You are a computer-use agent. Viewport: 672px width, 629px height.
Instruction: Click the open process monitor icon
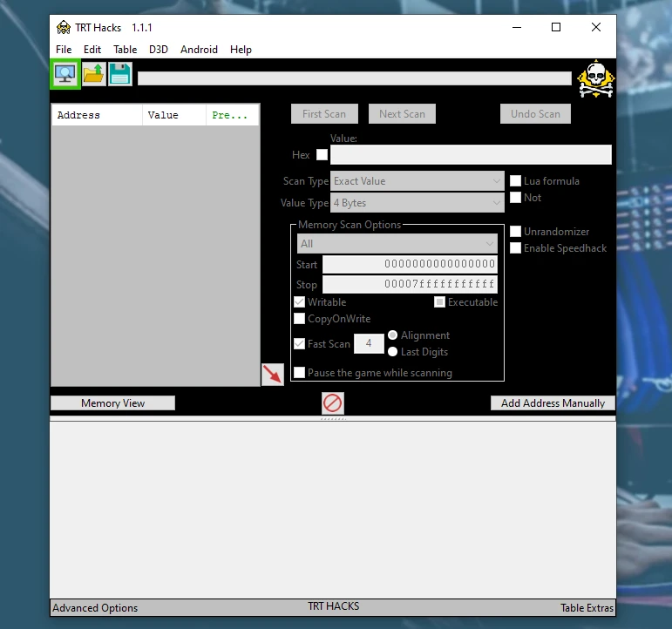[65, 74]
